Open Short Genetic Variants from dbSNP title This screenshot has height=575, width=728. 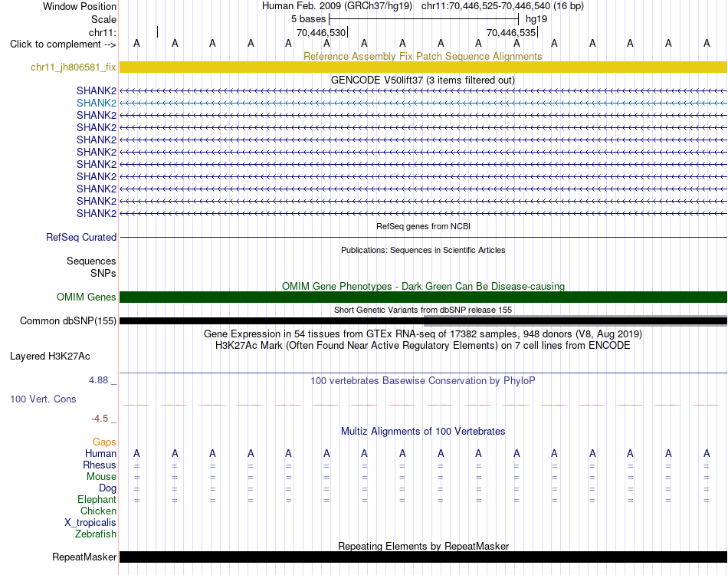point(423,310)
